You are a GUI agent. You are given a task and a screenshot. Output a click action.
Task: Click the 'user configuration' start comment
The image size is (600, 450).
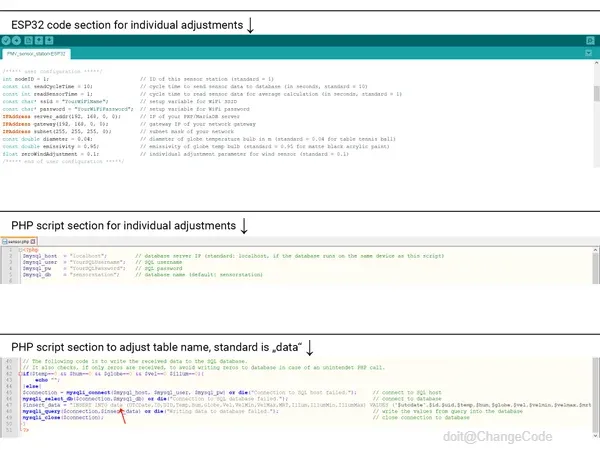[x=52, y=72]
